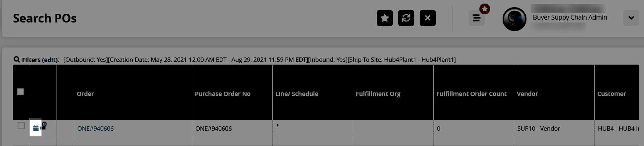The height and width of the screenshot is (146, 644).
Task: Add this page to favorites with the star button
Action: tap(385, 18)
